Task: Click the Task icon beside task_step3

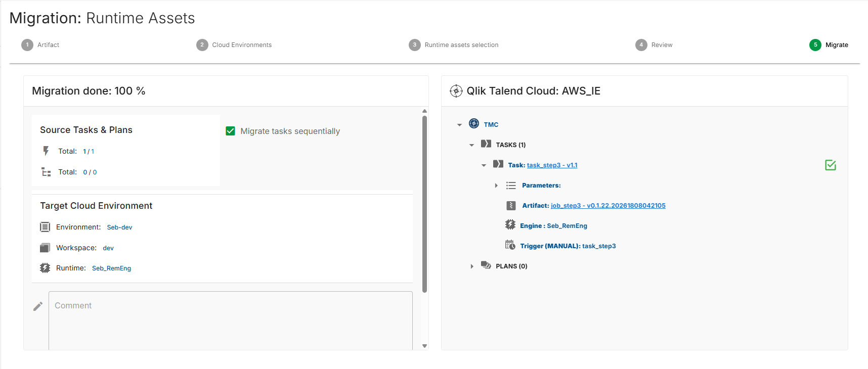Action: [498, 164]
